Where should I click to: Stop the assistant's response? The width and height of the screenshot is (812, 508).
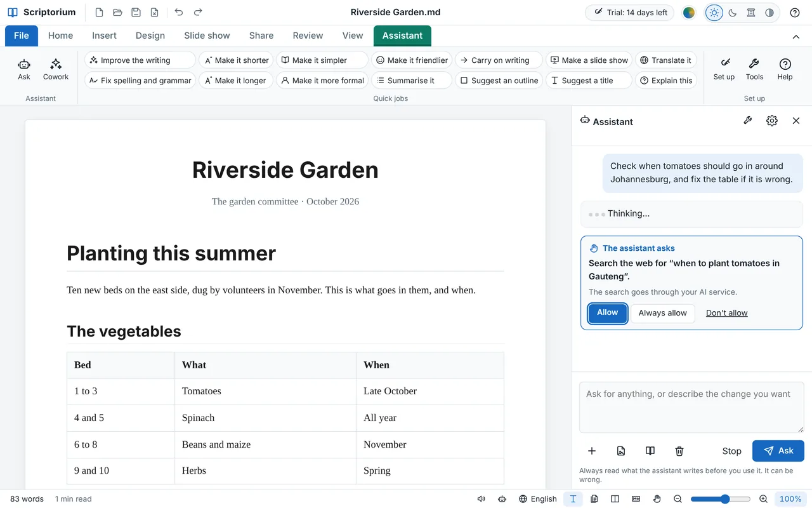[731, 451]
